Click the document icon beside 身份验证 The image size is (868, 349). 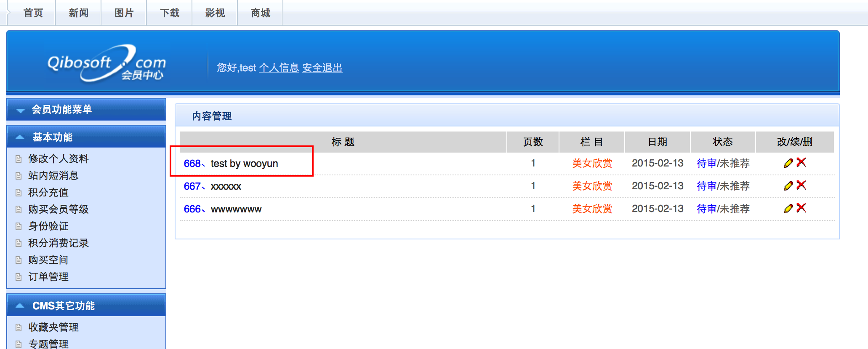19,226
